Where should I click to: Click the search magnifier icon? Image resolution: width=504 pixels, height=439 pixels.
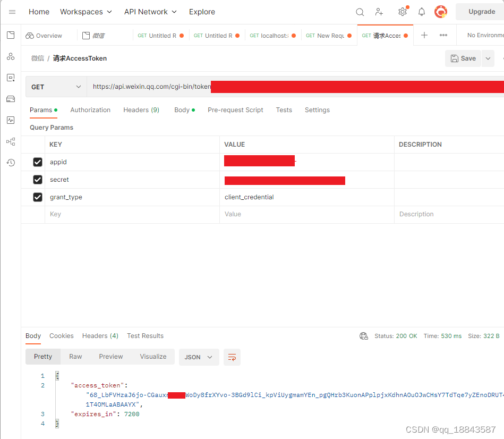click(x=360, y=12)
